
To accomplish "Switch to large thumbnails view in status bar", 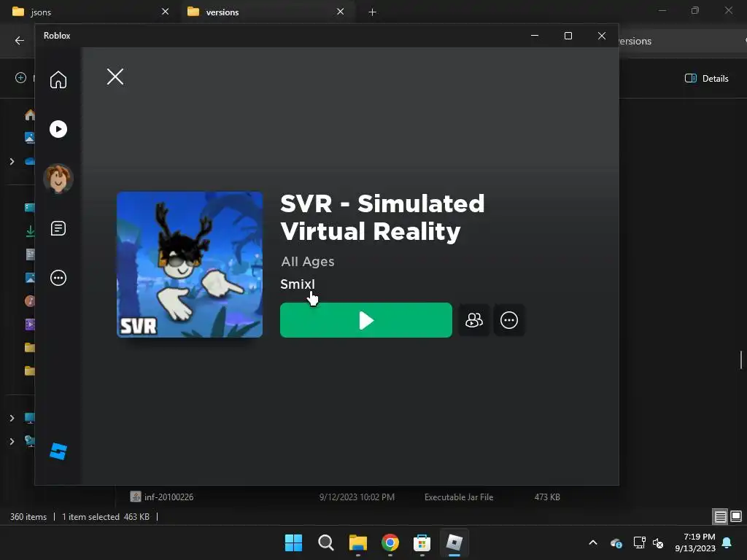I will click(x=736, y=516).
